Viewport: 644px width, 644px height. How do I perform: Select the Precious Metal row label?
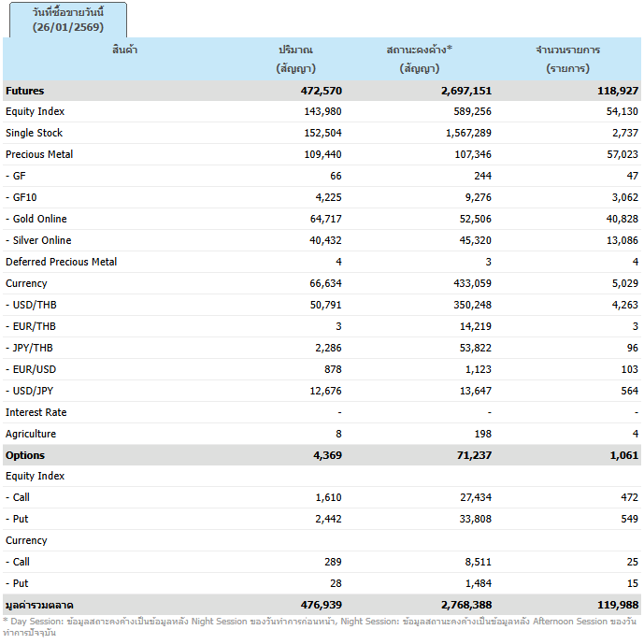[39, 155]
